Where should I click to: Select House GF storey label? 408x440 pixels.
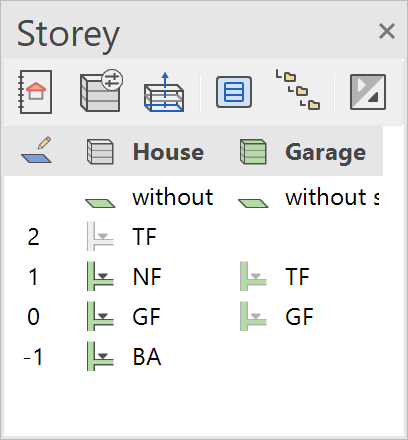146,317
